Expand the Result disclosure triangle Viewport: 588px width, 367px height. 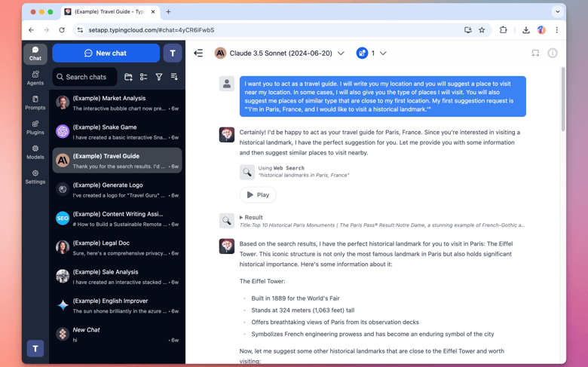point(241,218)
